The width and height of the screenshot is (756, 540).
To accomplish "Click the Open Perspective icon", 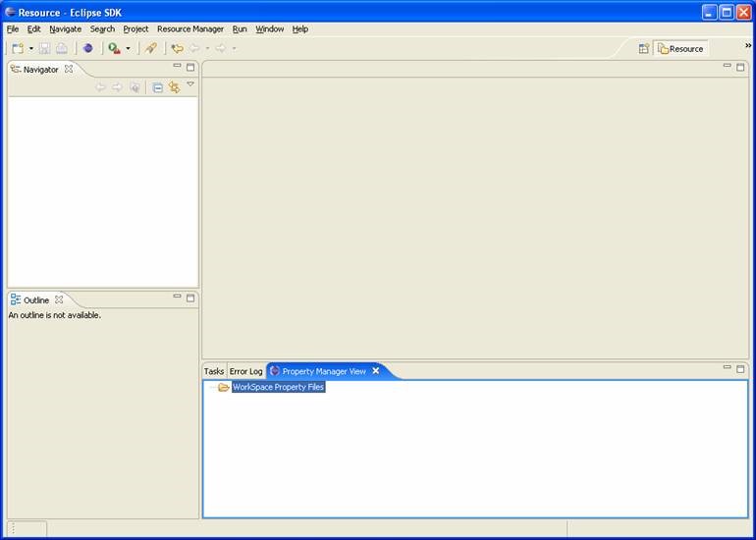I will click(644, 49).
